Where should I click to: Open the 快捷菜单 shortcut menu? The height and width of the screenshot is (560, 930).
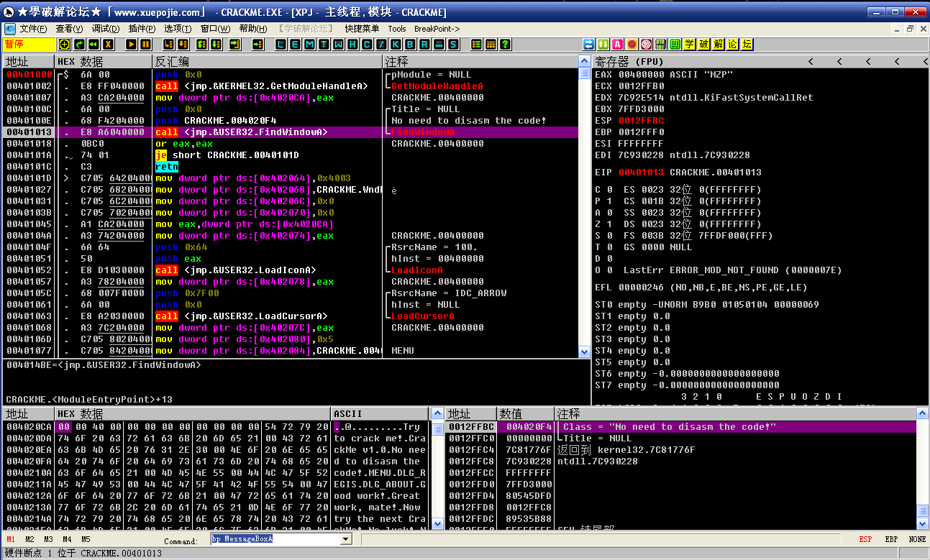(x=362, y=29)
